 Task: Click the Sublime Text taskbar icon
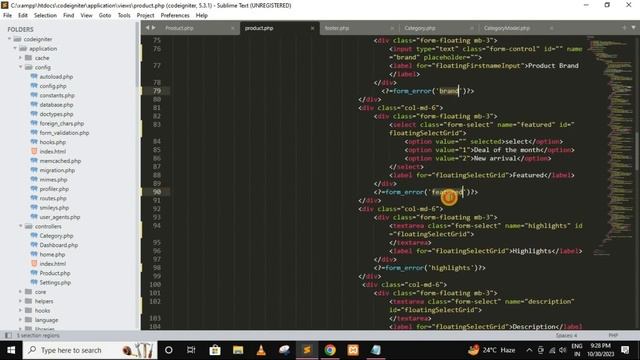click(307, 350)
